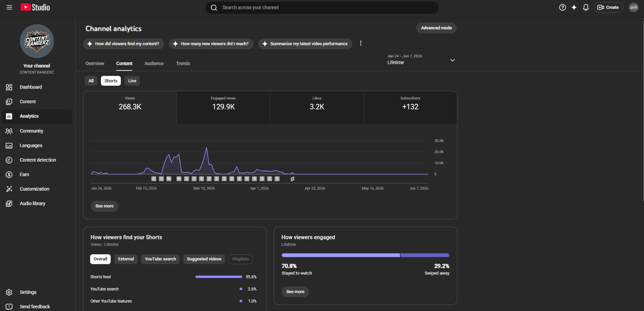
Task: Click See more under How viewers engaged
Action: 295,292
